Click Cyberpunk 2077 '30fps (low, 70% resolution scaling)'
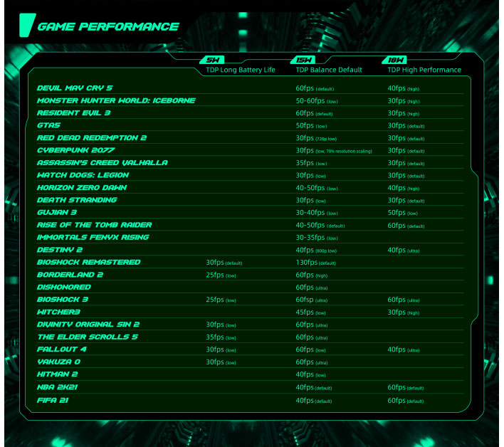 click(x=334, y=151)
